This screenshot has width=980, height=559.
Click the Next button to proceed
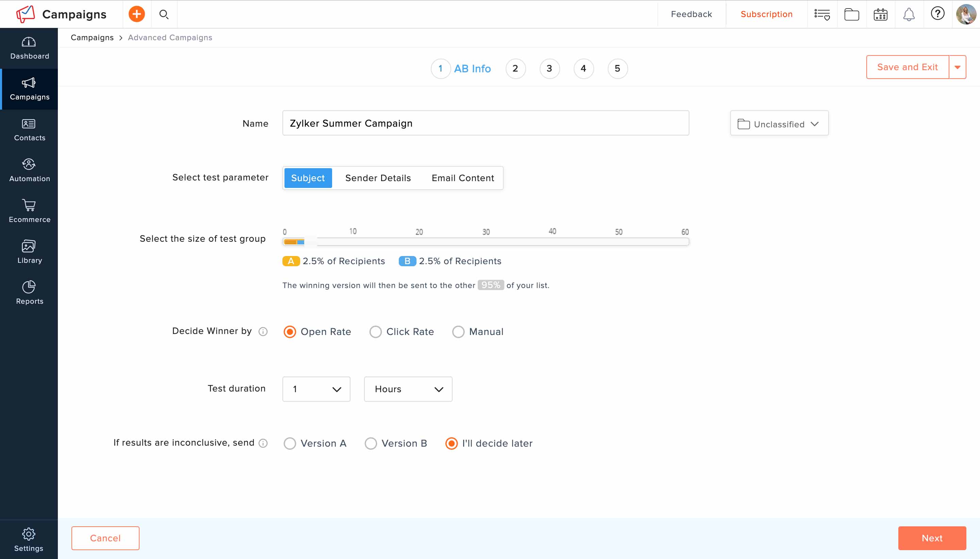click(932, 538)
